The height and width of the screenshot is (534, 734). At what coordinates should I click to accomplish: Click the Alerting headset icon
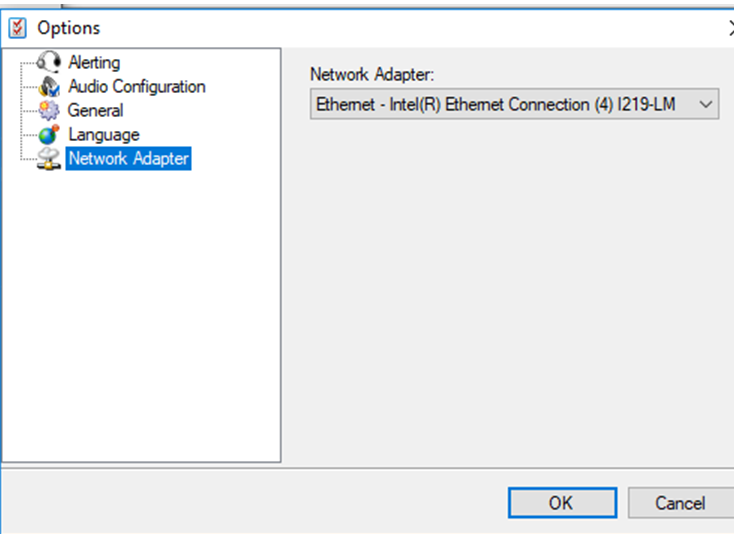click(x=49, y=63)
